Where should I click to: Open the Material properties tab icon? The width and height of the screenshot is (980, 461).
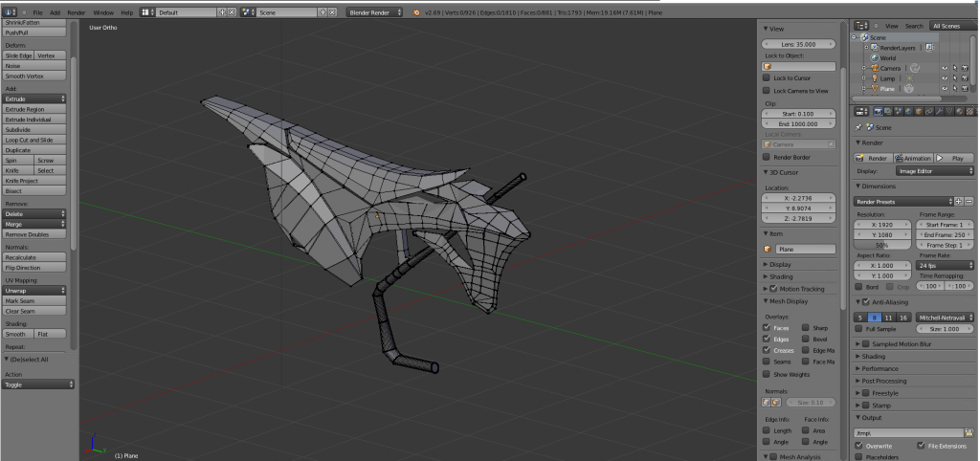pos(959,111)
